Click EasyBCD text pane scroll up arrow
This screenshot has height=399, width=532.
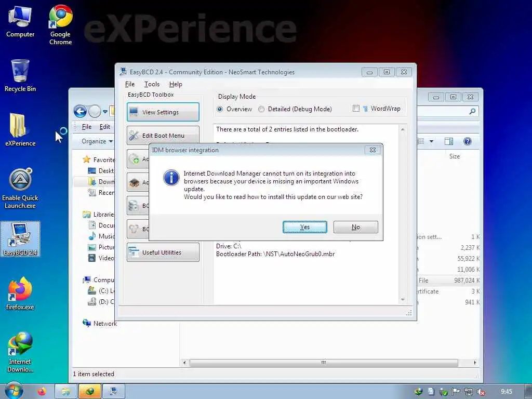click(403, 129)
